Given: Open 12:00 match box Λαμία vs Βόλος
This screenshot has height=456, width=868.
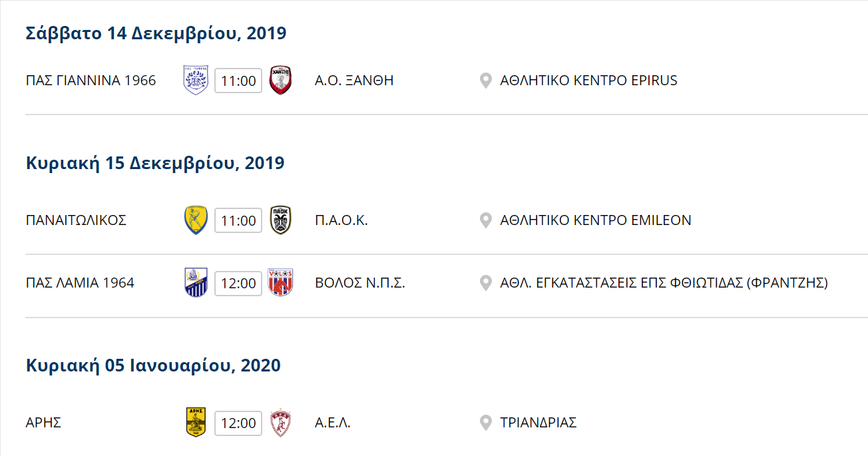Looking at the screenshot, I should [238, 284].
